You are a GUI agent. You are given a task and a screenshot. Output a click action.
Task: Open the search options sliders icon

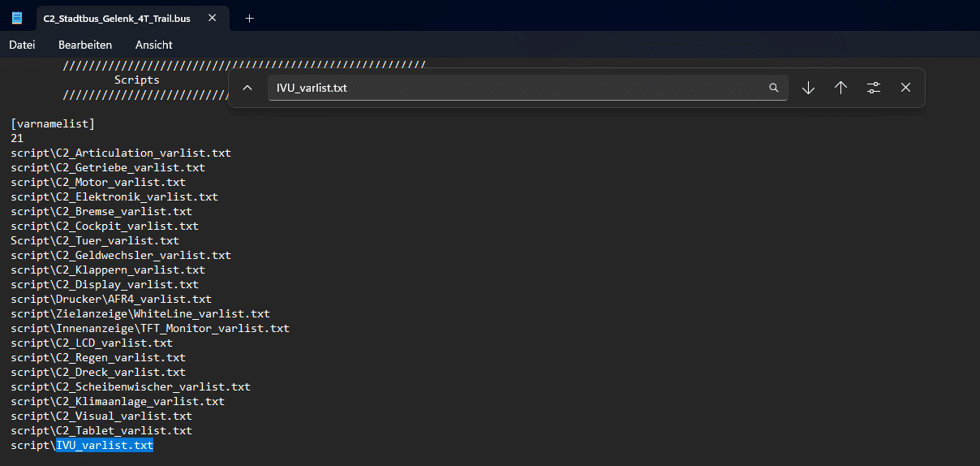(873, 88)
